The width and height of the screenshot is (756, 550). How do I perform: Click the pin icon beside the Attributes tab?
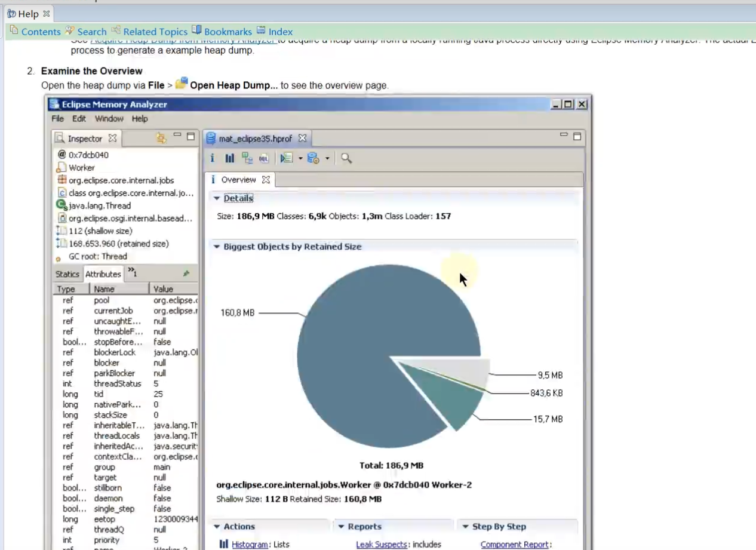point(186,274)
